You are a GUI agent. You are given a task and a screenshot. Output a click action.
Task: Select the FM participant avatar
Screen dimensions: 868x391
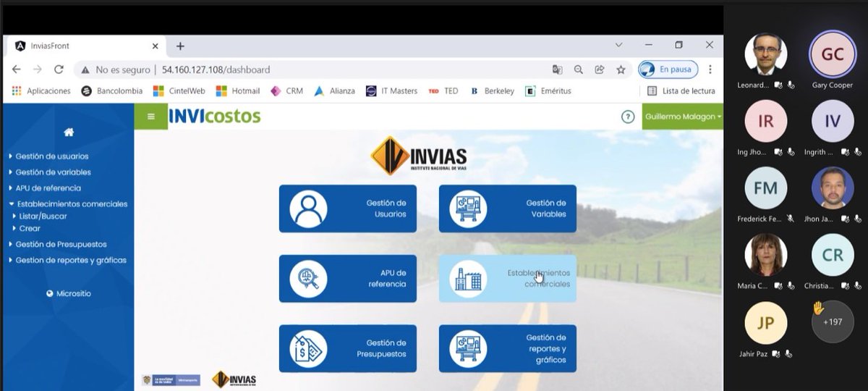click(766, 188)
